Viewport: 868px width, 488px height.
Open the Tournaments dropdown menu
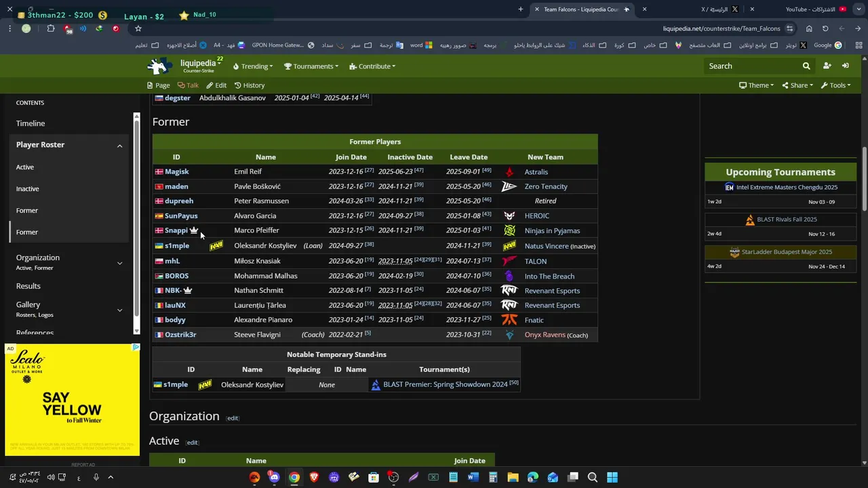311,66
